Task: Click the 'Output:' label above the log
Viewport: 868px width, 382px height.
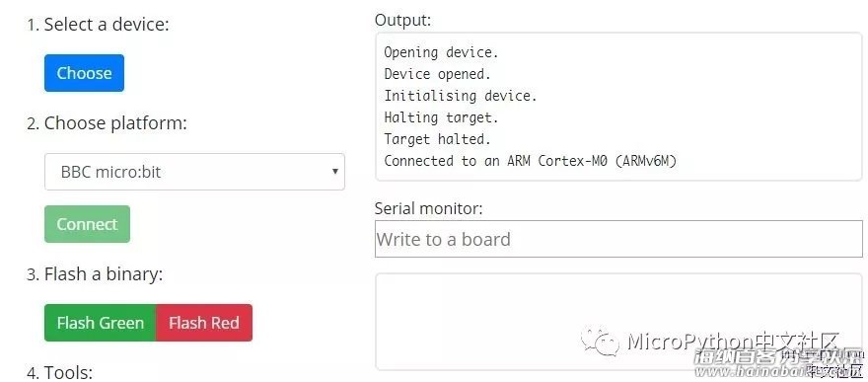Action: (x=402, y=21)
